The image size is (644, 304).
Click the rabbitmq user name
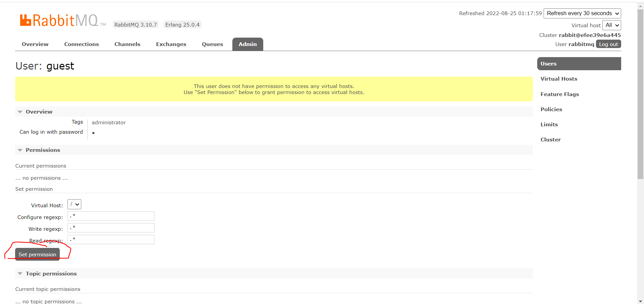pos(581,44)
